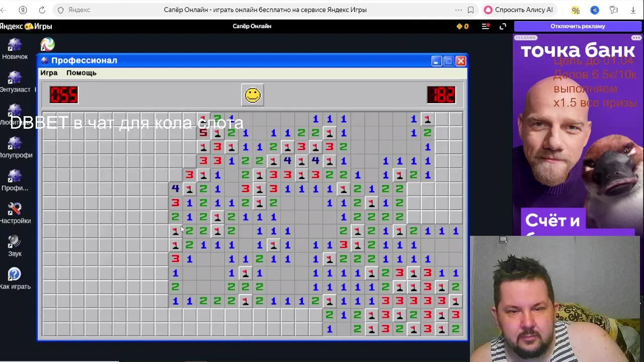This screenshot has height=362, width=644.
Task: Open browser downloads arrow icon
Action: tap(633, 10)
